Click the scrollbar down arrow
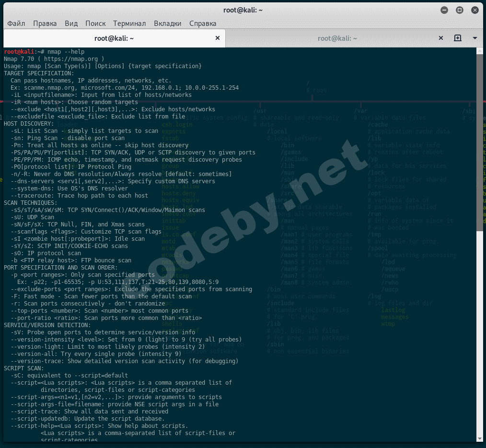The image size is (486, 448). (479, 439)
